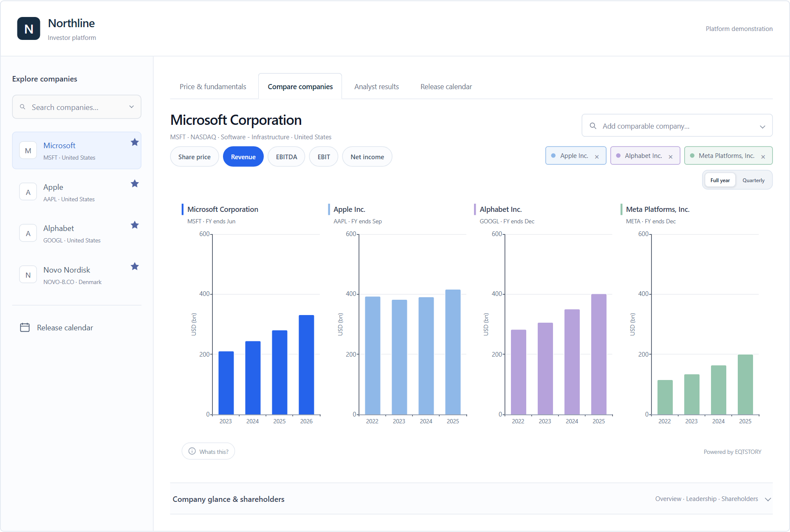Click the Company glance & shareholders heading
This screenshot has width=790, height=532.
click(229, 499)
